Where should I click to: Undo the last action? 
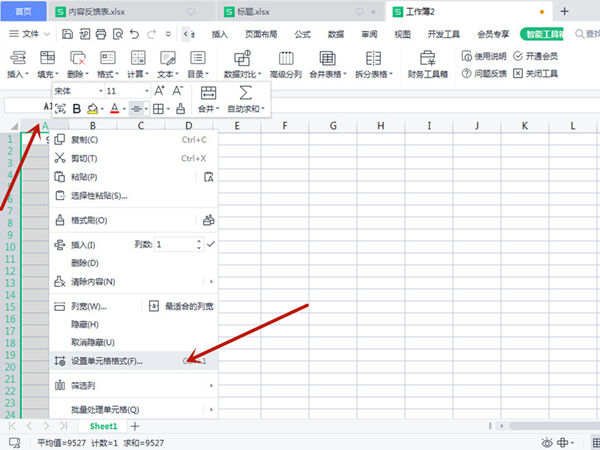[134, 34]
